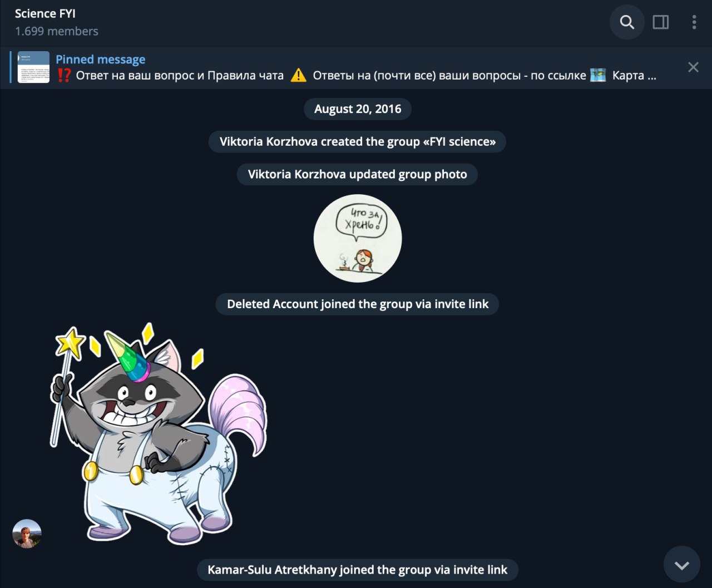Open the three-dot more options menu
Viewport: 712px width, 588px height.
pyautogui.click(x=694, y=22)
